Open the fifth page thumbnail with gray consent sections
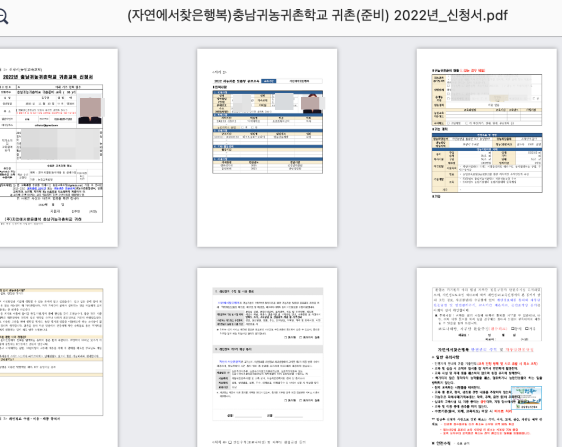The width and height of the screenshot is (562, 447). 267,357
